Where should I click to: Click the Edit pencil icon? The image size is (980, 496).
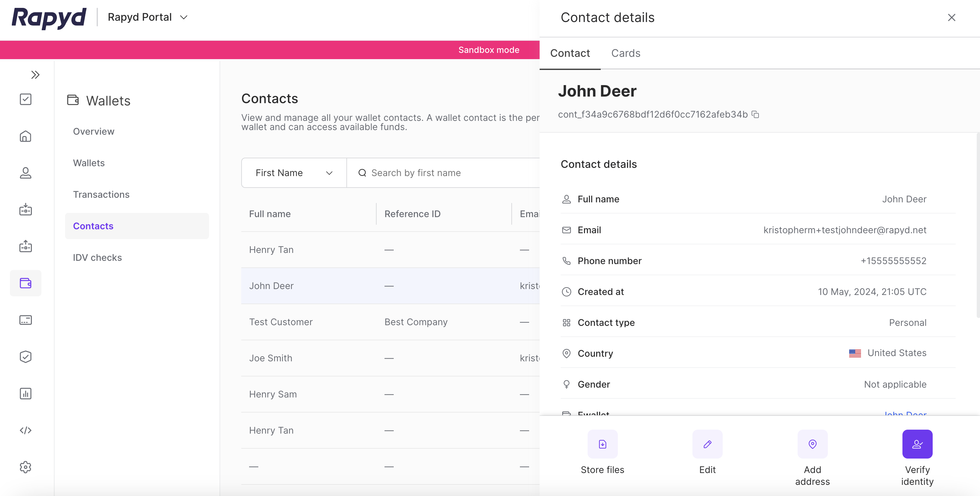pos(707,444)
